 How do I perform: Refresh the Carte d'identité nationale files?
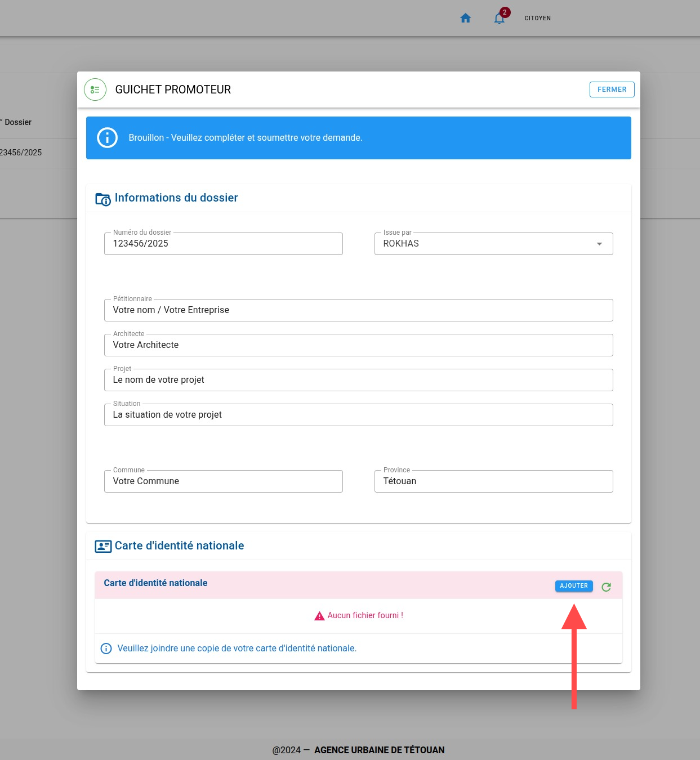pos(606,587)
